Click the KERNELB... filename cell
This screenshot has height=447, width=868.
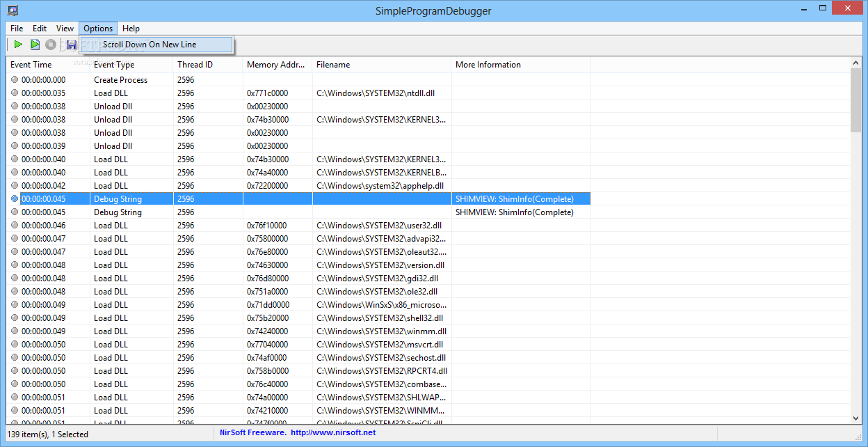pyautogui.click(x=382, y=173)
